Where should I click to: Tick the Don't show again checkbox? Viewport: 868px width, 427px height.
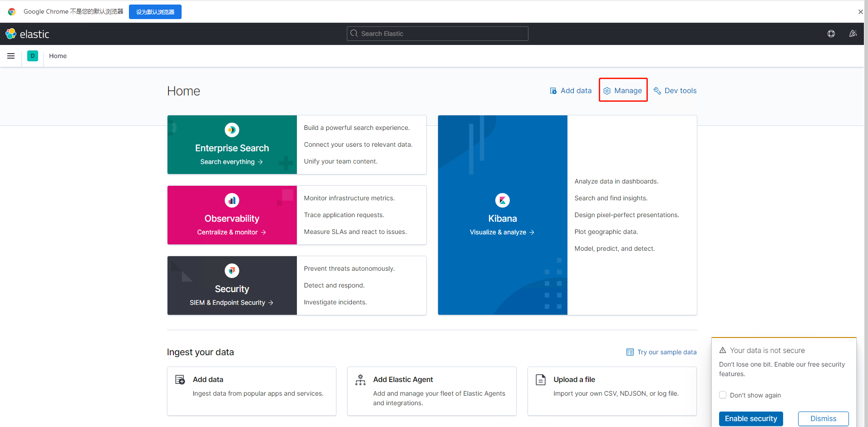pyautogui.click(x=723, y=395)
